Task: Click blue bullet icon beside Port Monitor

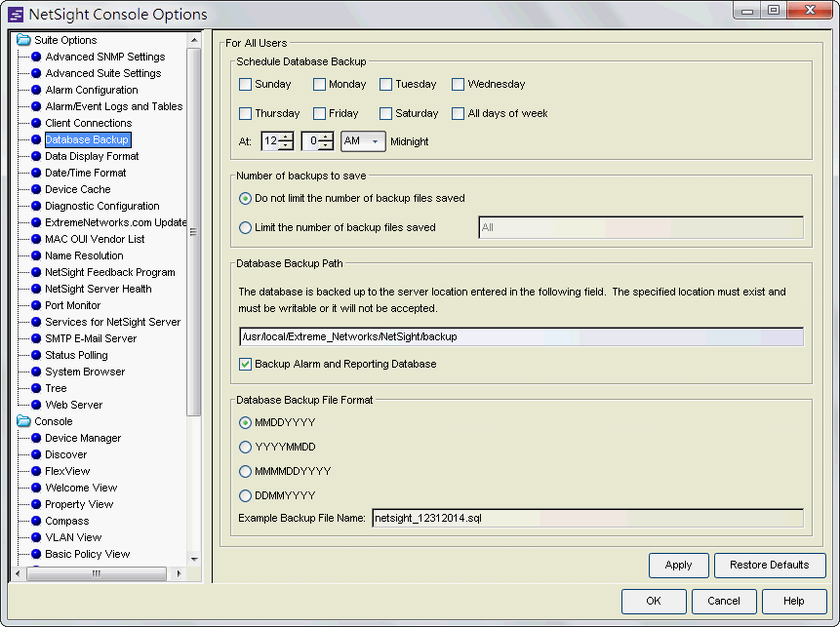Action: 36,305
